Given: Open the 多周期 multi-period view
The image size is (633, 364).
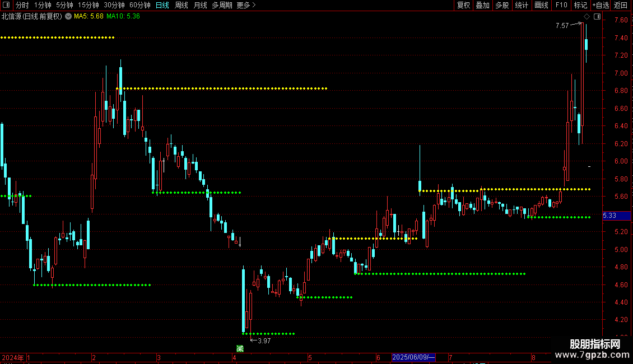Looking at the screenshot, I should (x=222, y=5).
